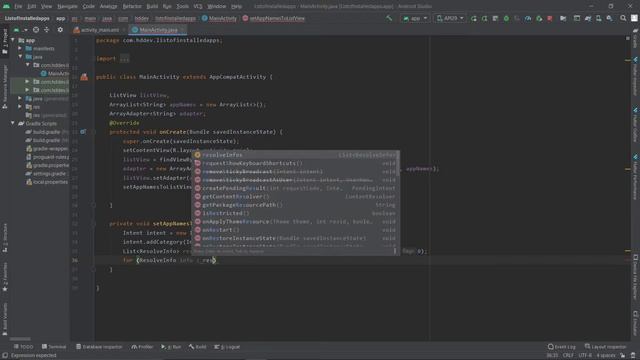This screenshot has height=360, width=640.
Task: Expand the res folder
Action: (x=20, y=107)
